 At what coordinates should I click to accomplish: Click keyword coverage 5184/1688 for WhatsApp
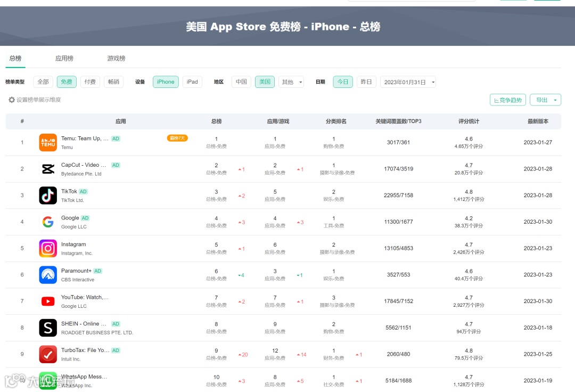coord(399,381)
